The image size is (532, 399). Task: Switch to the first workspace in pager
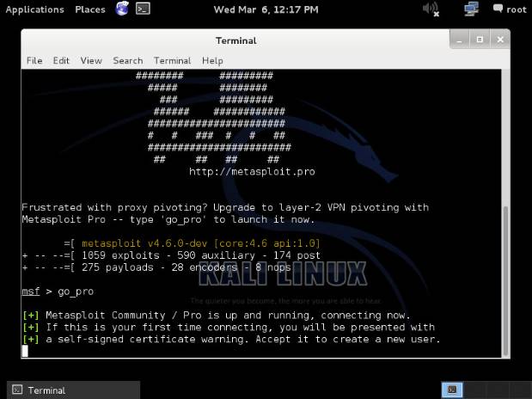pyautogui.click(x=453, y=390)
